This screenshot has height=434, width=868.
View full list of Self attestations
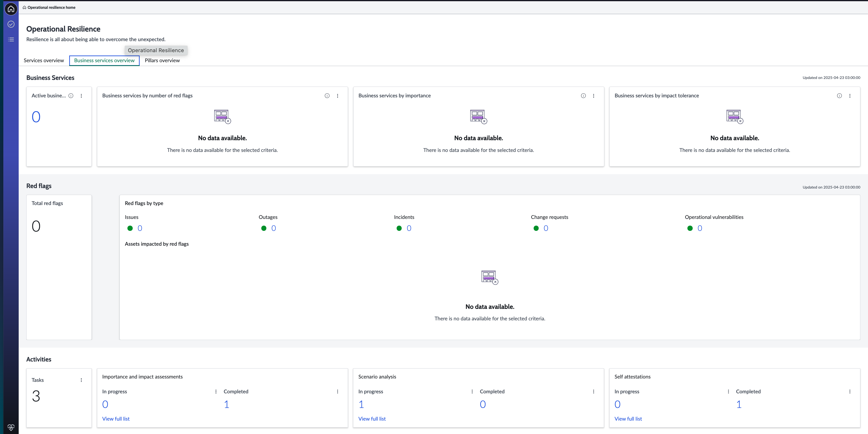628,419
